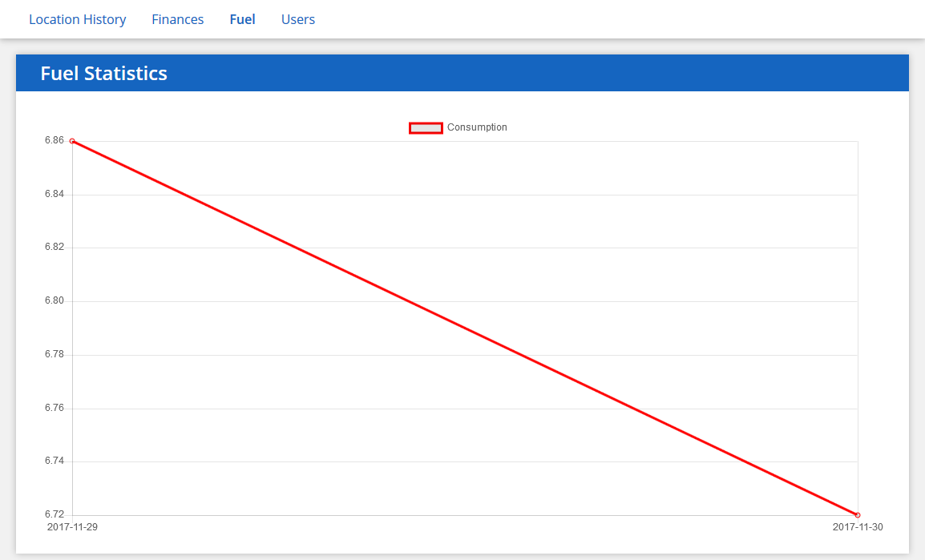Click the 6.80 y-axis label

tap(55, 301)
